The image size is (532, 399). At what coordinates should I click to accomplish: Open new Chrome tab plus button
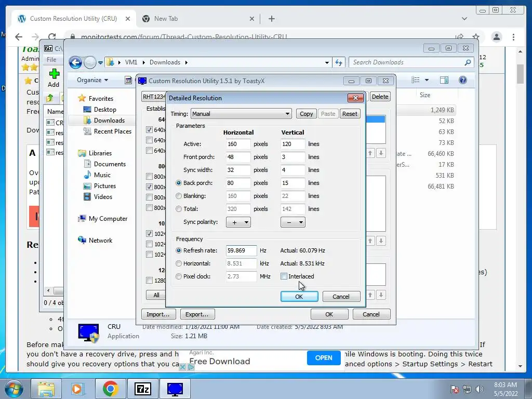(x=271, y=19)
